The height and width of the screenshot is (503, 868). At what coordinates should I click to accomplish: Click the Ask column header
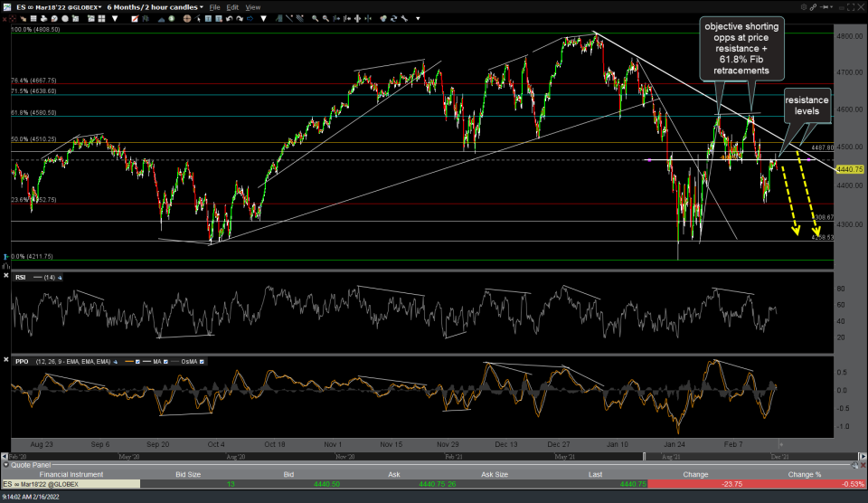pyautogui.click(x=393, y=474)
